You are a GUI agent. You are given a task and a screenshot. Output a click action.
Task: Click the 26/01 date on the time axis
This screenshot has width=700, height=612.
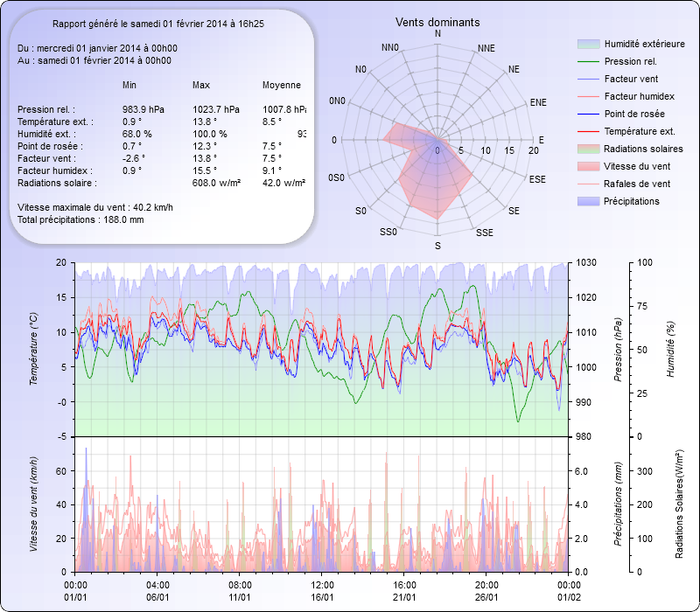486,597
